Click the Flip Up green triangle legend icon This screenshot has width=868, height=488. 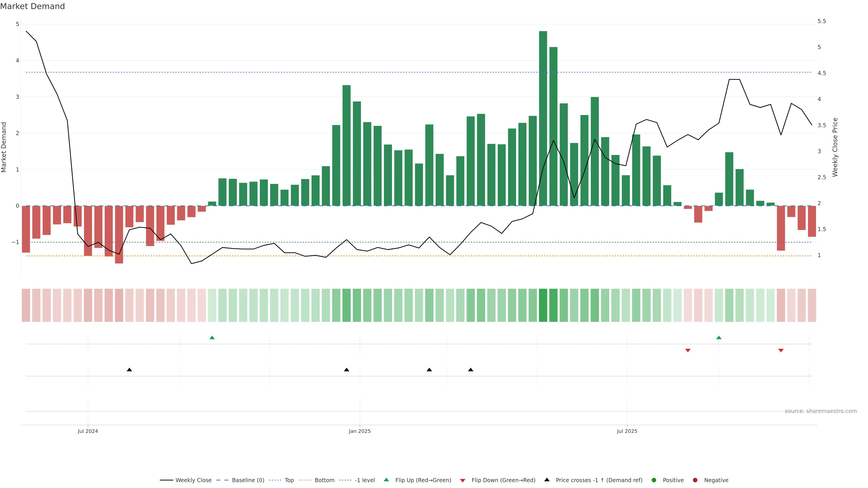386,480
